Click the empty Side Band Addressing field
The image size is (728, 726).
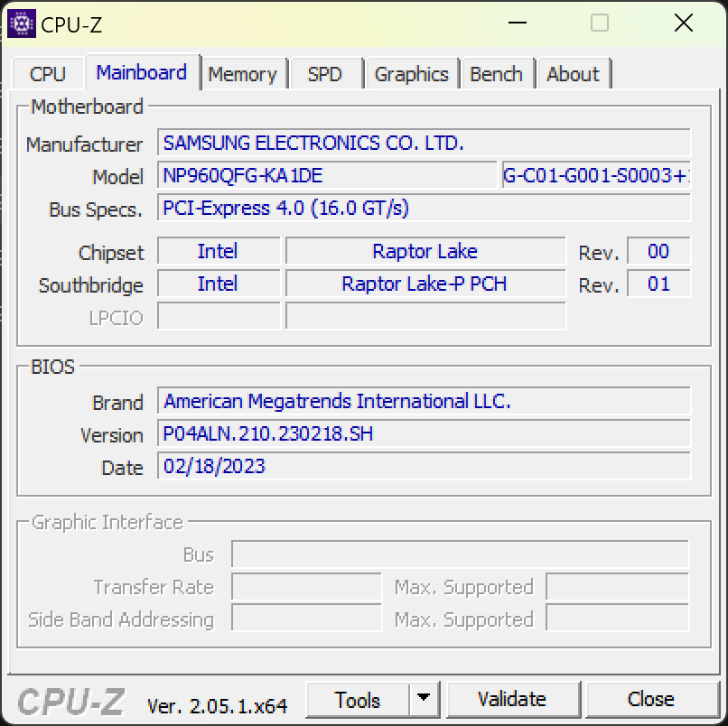306,618
